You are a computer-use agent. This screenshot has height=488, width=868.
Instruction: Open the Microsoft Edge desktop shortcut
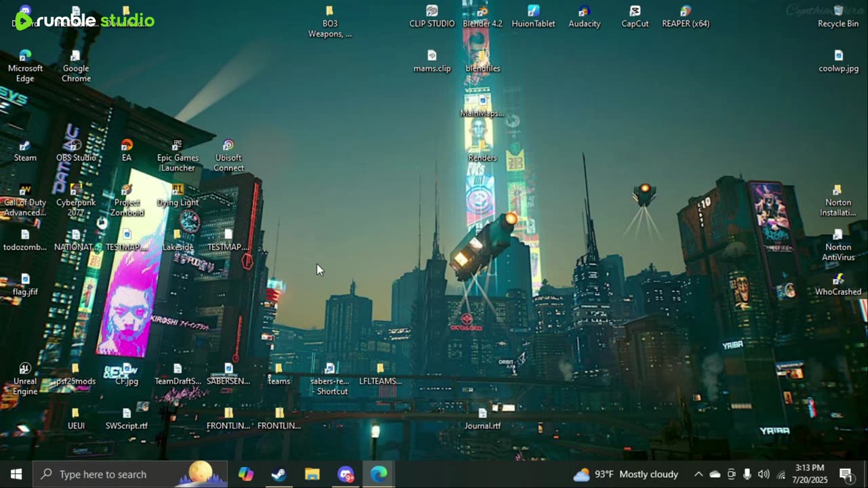click(25, 65)
